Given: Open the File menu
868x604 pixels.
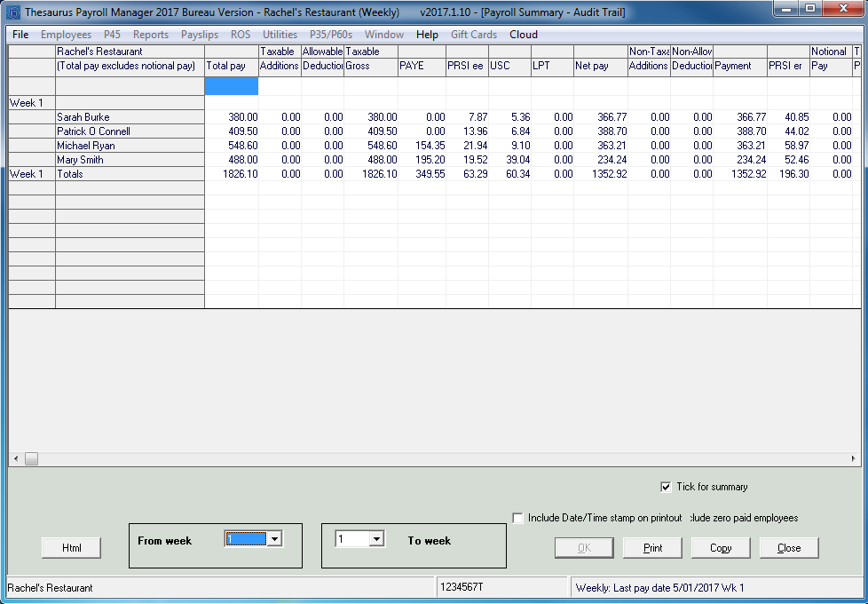Looking at the screenshot, I should click(x=20, y=35).
